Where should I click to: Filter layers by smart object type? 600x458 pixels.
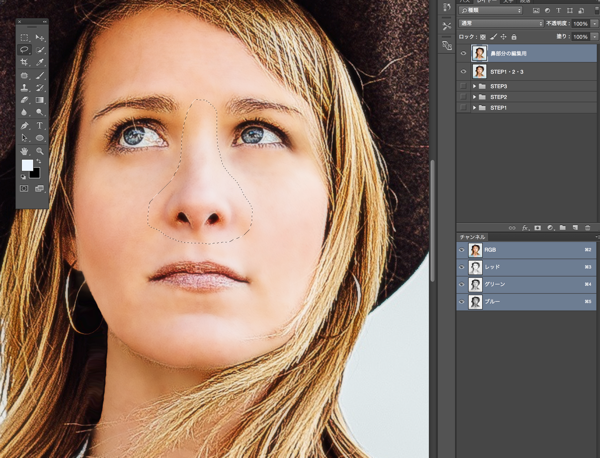[x=581, y=11]
